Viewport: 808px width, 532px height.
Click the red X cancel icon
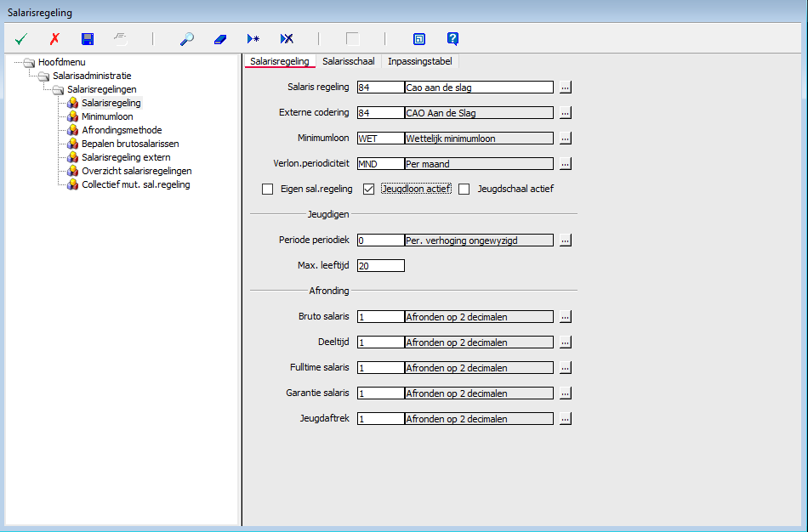(54, 38)
